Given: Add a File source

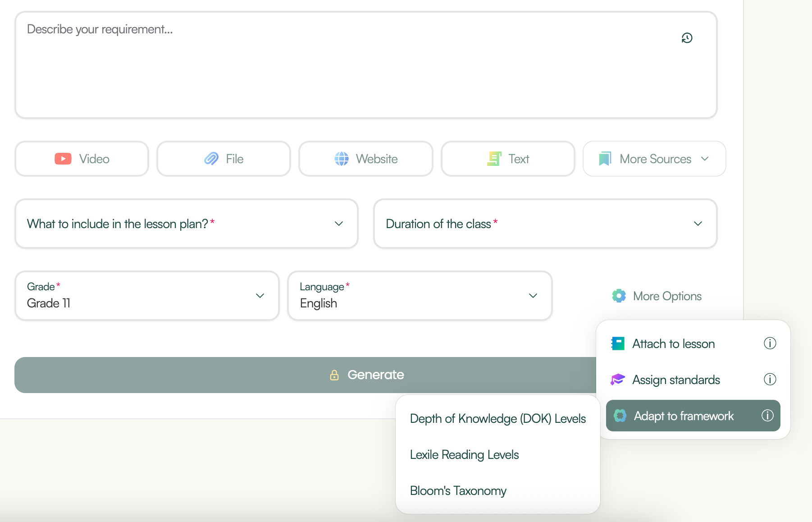Looking at the screenshot, I should click(224, 159).
